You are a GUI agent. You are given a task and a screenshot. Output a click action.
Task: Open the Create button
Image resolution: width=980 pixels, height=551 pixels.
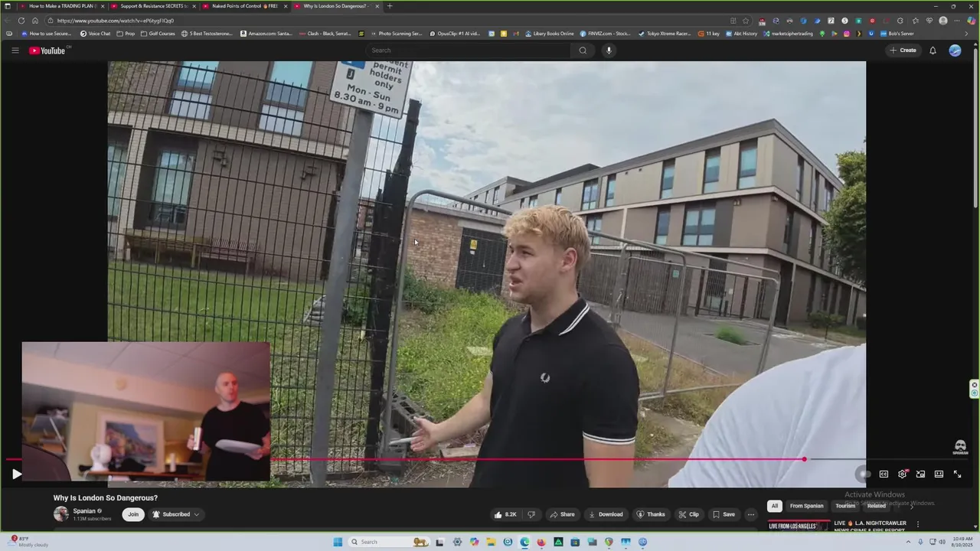[x=903, y=51]
